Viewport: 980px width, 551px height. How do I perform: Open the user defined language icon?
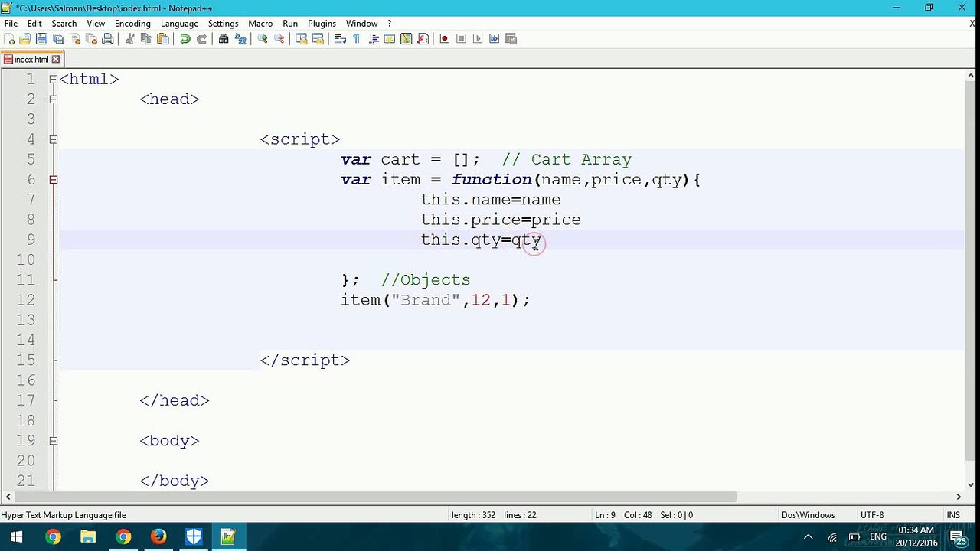[390, 39]
